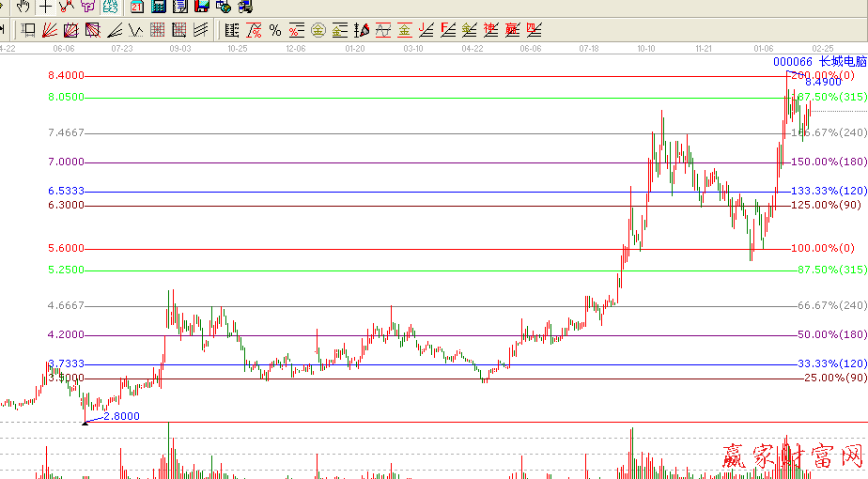
Task: Activate the crosshair cursor tool
Action: (45, 7)
